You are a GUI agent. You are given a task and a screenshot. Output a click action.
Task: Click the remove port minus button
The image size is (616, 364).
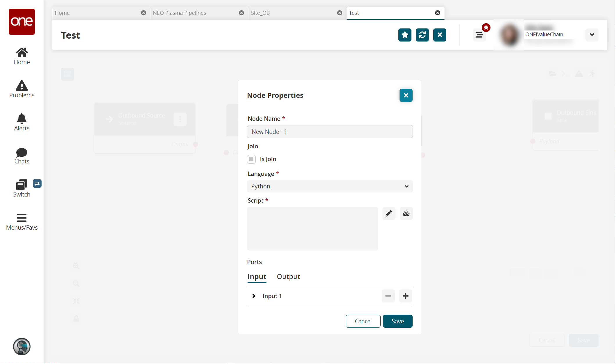pos(388,296)
